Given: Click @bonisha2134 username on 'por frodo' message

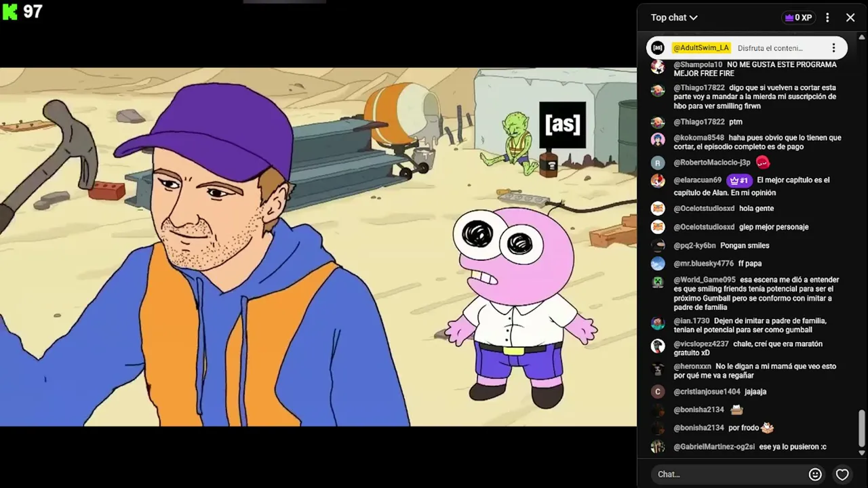Looking at the screenshot, I should [698, 428].
